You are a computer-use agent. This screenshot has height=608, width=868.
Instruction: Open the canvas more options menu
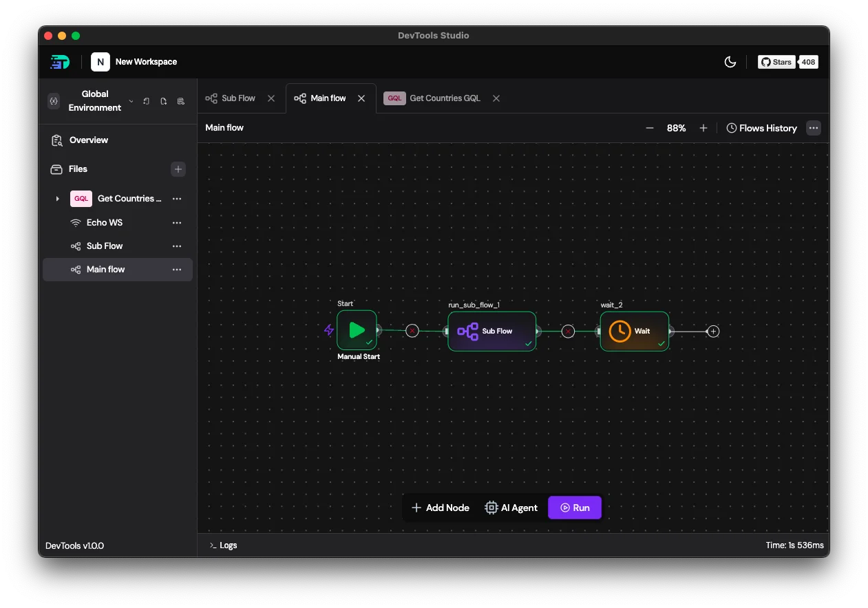pos(814,128)
